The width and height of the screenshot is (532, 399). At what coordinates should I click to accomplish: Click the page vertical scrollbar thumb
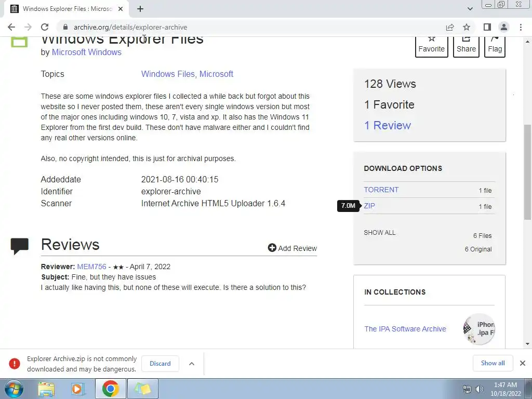[527, 172]
